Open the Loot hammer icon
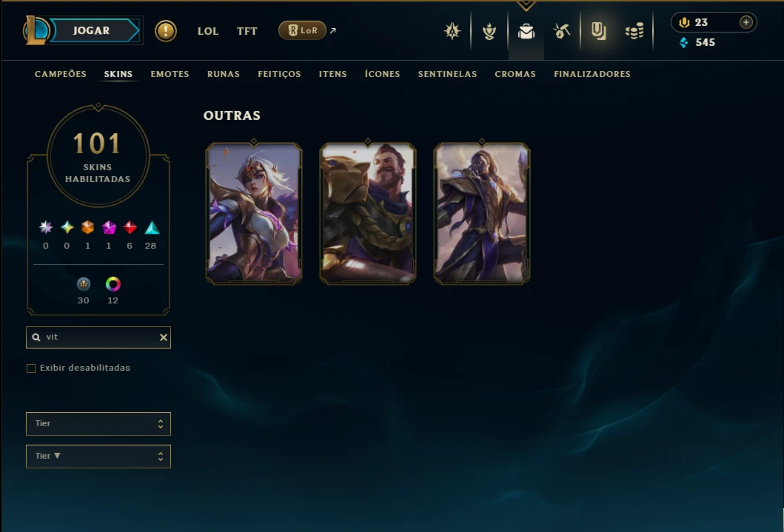This screenshot has width=784, height=532. (x=562, y=32)
